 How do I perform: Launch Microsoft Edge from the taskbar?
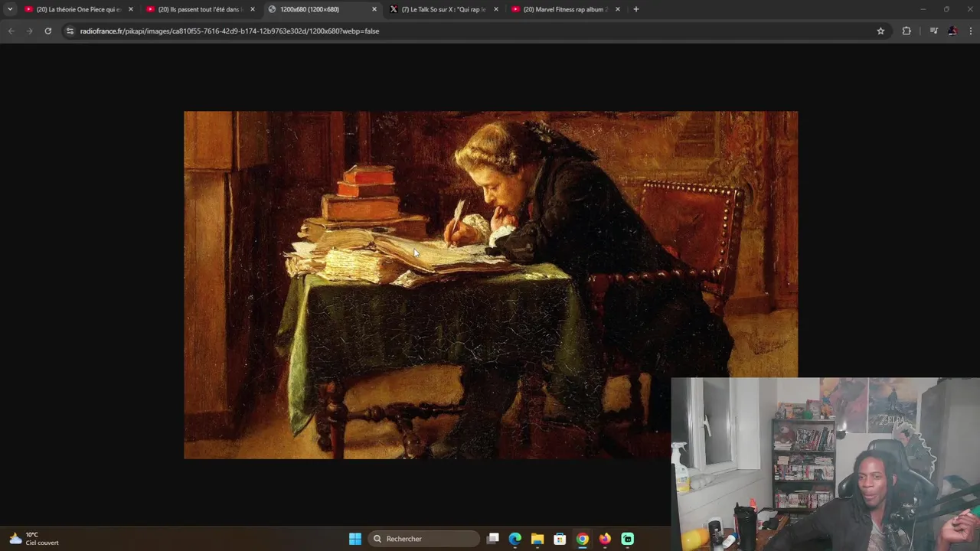point(515,539)
